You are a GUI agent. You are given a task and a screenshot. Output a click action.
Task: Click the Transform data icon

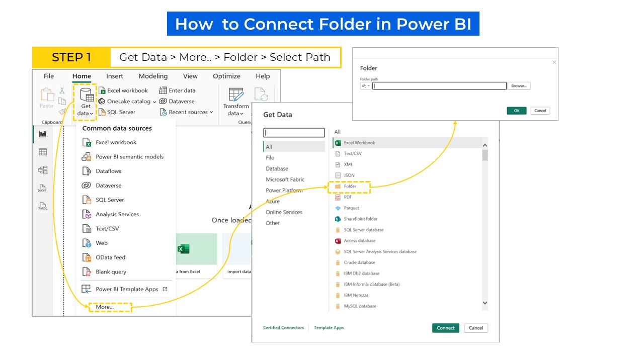coord(236,95)
